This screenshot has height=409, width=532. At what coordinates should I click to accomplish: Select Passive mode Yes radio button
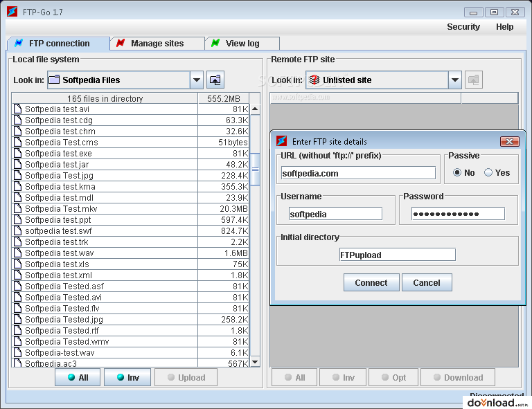[488, 172]
